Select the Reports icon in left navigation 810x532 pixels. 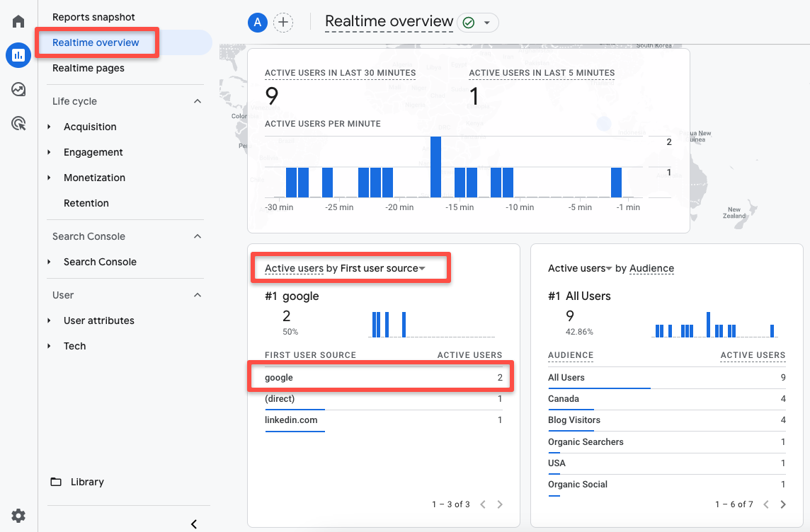coord(18,55)
